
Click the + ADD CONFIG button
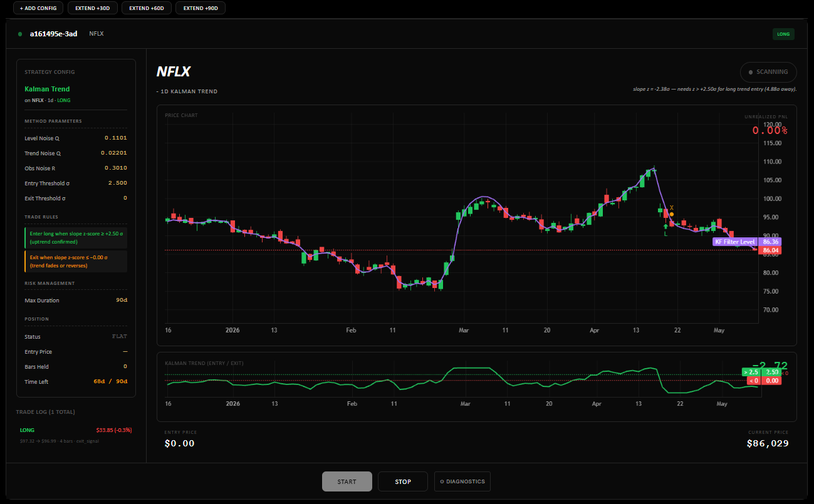tap(38, 8)
